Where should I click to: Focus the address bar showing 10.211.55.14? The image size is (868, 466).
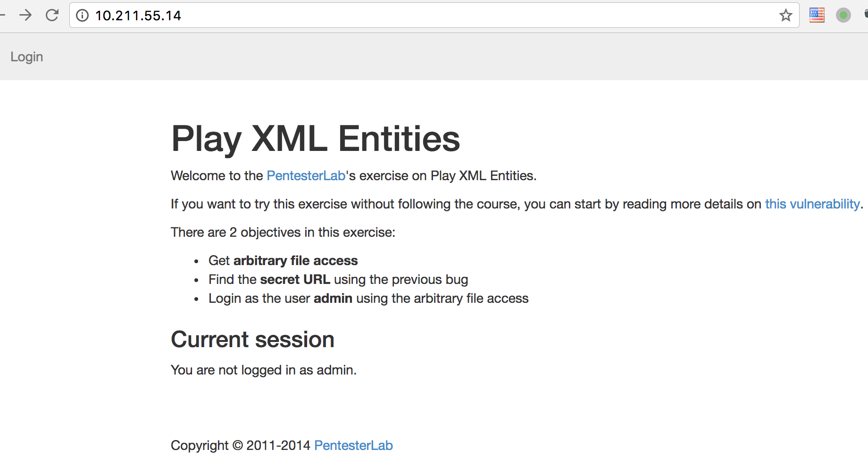coord(434,16)
